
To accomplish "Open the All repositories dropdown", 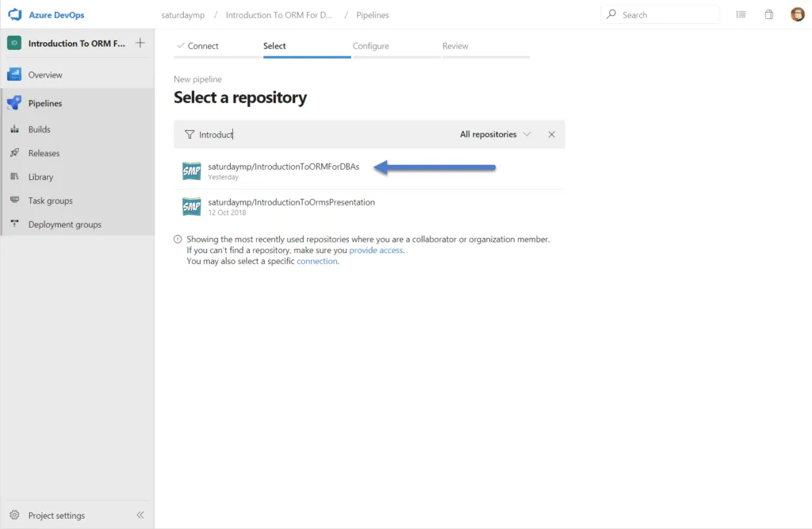I will coord(495,134).
